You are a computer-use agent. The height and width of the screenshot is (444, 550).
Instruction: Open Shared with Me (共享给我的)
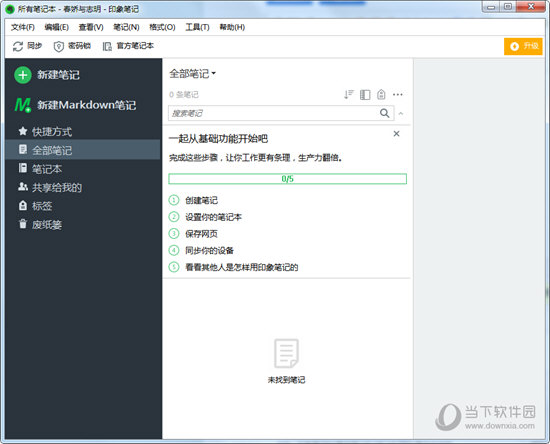50,187
